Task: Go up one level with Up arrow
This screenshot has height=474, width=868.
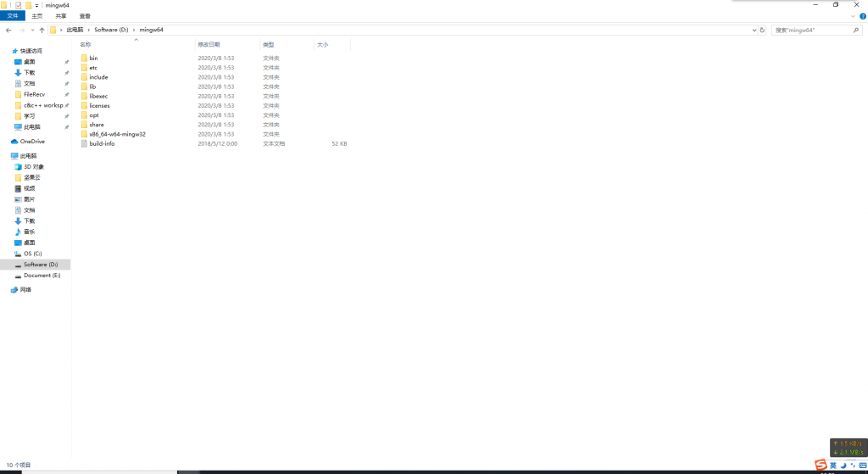Action: click(x=42, y=30)
